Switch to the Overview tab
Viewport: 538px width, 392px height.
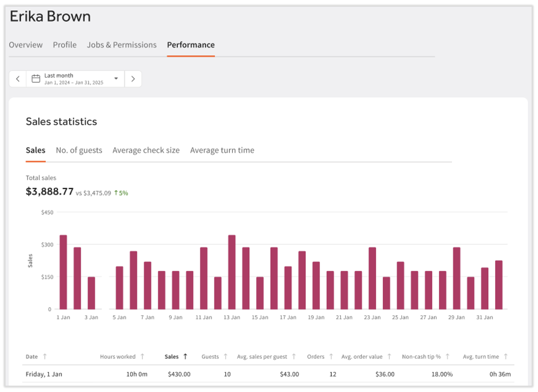click(x=26, y=45)
